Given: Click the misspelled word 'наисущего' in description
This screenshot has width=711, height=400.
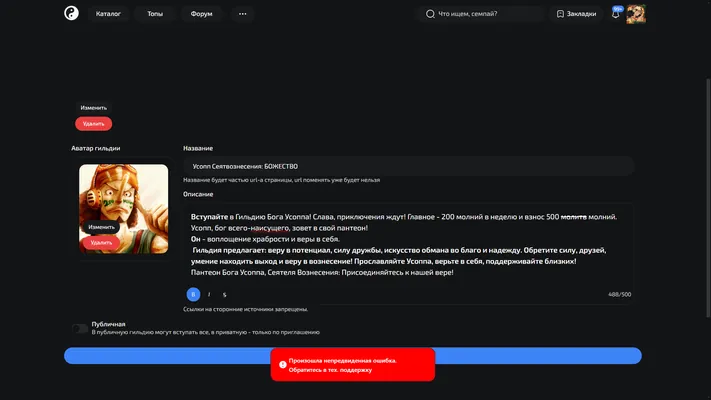Looking at the screenshot, I should (x=270, y=228).
